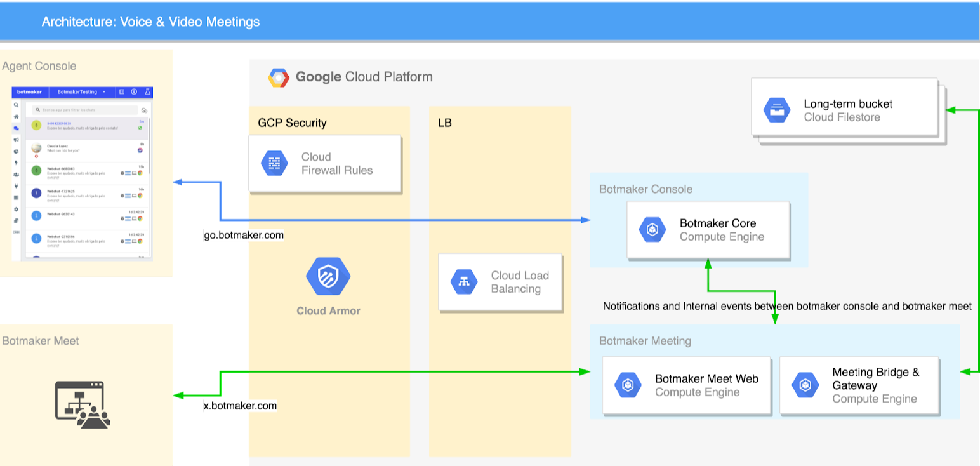This screenshot has width=980, height=466.
Task: Open the Webchat-6680083 conversation
Action: coord(86,173)
